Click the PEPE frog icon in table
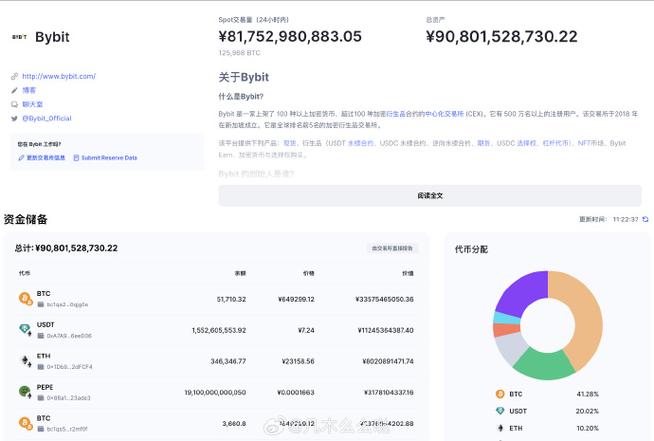This screenshot has height=441, width=654. pyautogui.click(x=25, y=392)
